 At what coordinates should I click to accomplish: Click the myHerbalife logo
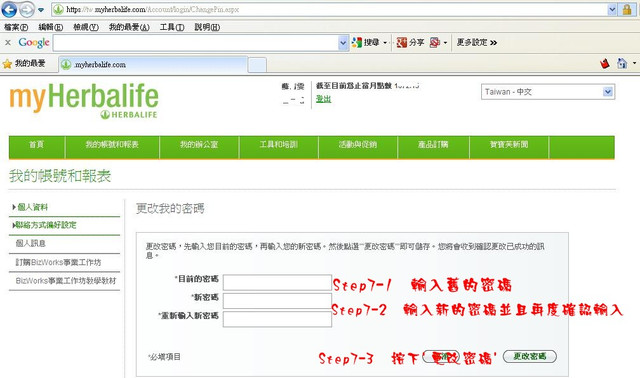coord(84,100)
